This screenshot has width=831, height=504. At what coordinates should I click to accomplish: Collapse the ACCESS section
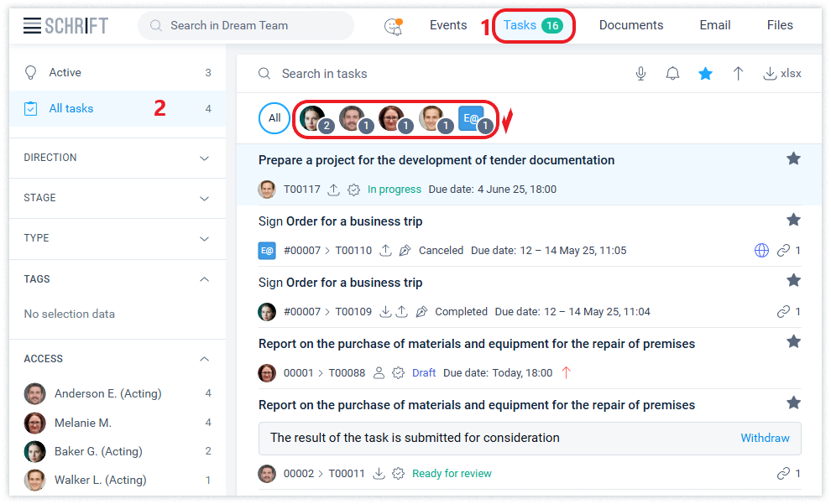pos(204,359)
